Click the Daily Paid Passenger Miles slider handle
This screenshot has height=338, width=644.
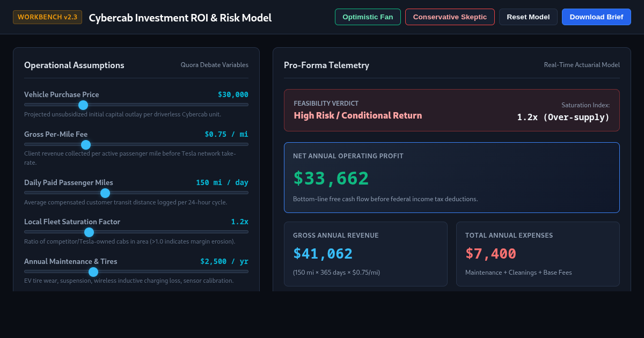105,193
